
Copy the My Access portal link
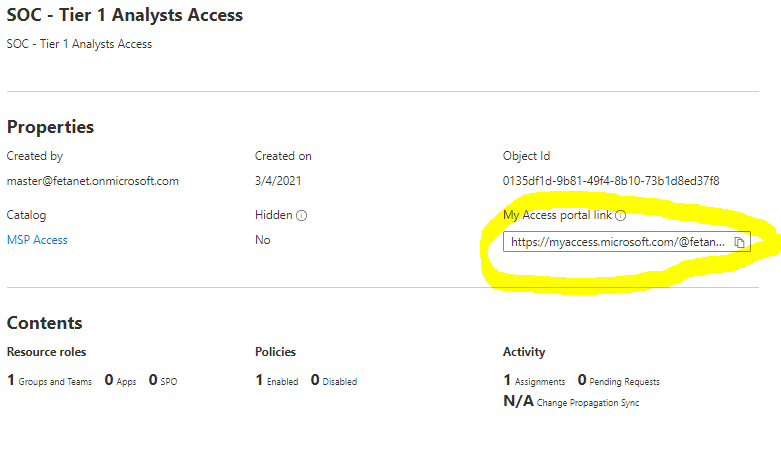740,242
